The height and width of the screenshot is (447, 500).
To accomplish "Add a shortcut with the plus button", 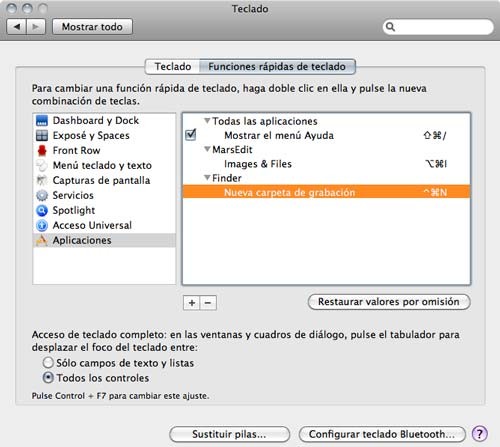I will tap(192, 303).
